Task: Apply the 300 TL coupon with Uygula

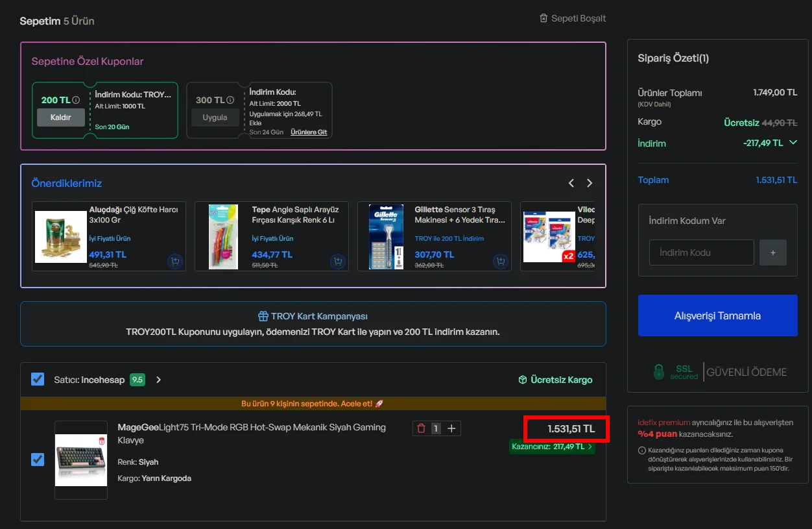Action: (215, 117)
